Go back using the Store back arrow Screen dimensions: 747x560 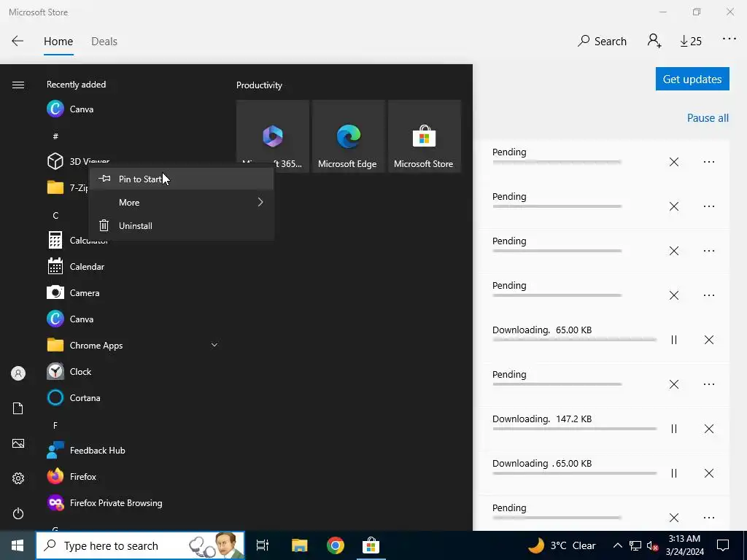pyautogui.click(x=18, y=41)
